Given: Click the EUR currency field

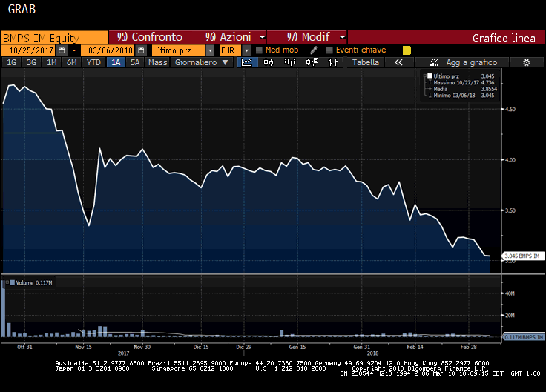Looking at the screenshot, I should [231, 50].
